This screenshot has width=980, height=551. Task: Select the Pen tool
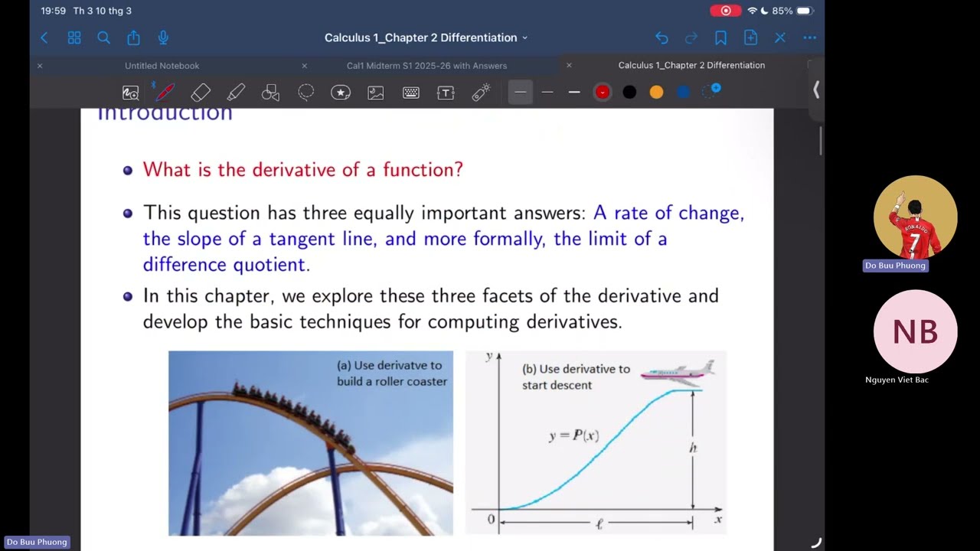point(165,93)
